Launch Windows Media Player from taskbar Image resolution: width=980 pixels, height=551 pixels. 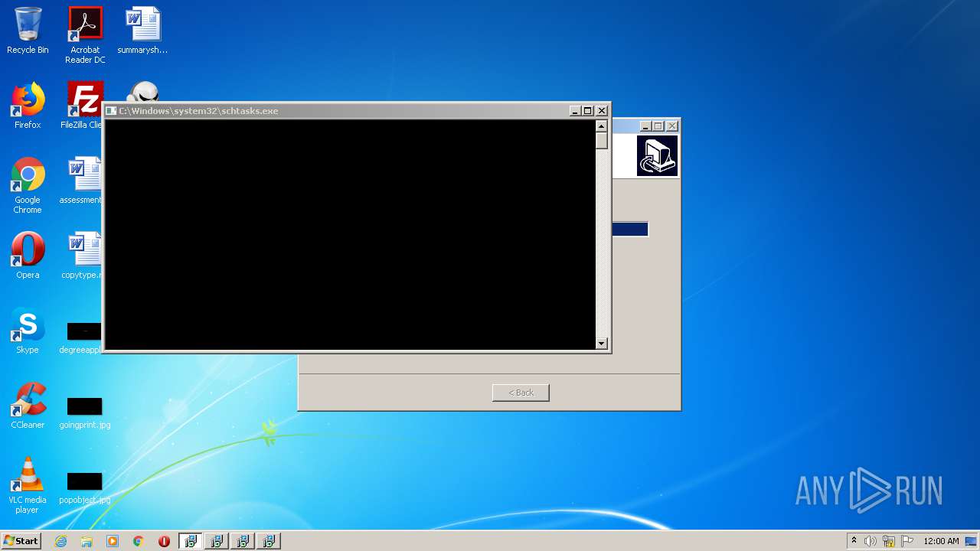(113, 541)
